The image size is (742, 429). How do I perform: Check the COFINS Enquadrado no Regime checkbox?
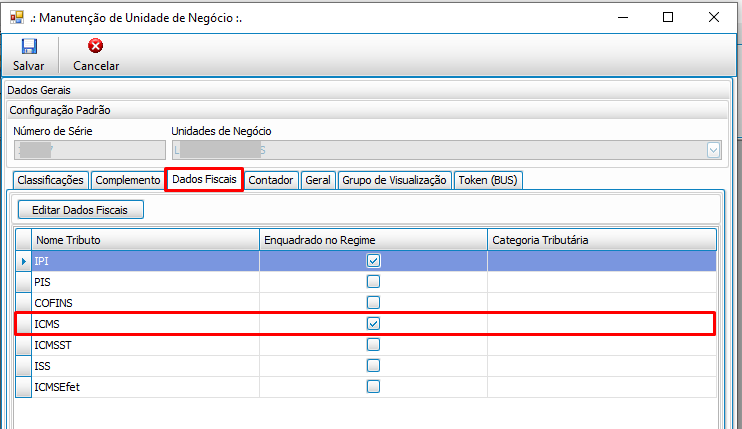pos(373,302)
